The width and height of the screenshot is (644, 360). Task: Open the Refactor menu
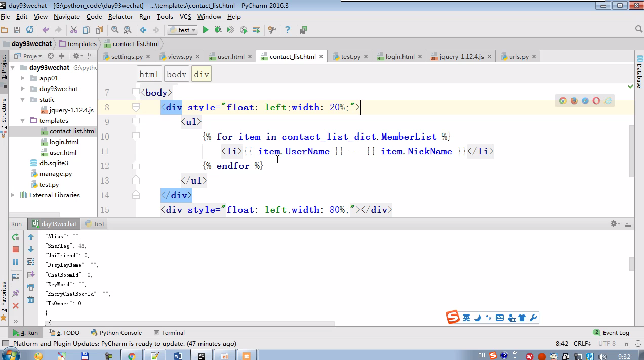pos(120,17)
